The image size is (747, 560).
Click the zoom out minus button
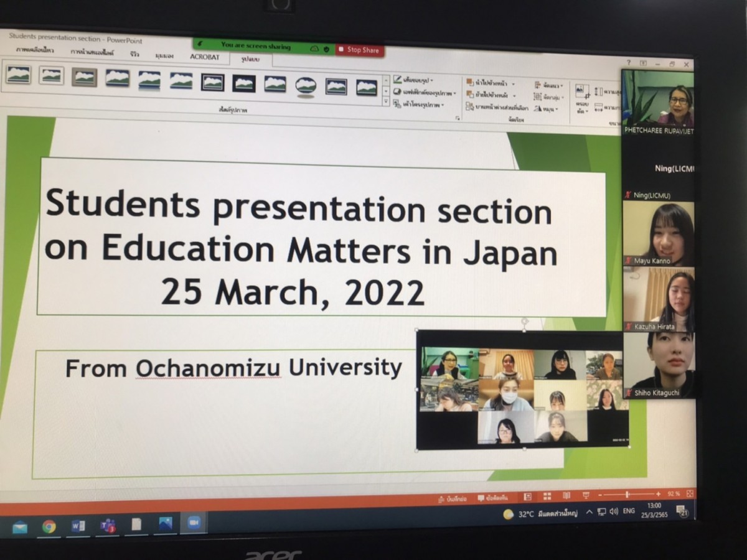coord(600,495)
